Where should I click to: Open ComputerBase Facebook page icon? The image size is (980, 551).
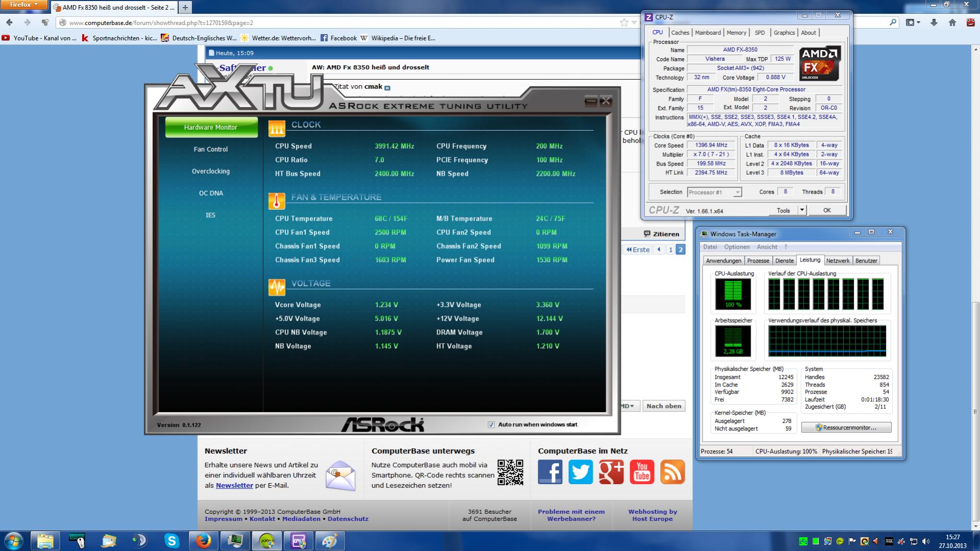click(550, 472)
